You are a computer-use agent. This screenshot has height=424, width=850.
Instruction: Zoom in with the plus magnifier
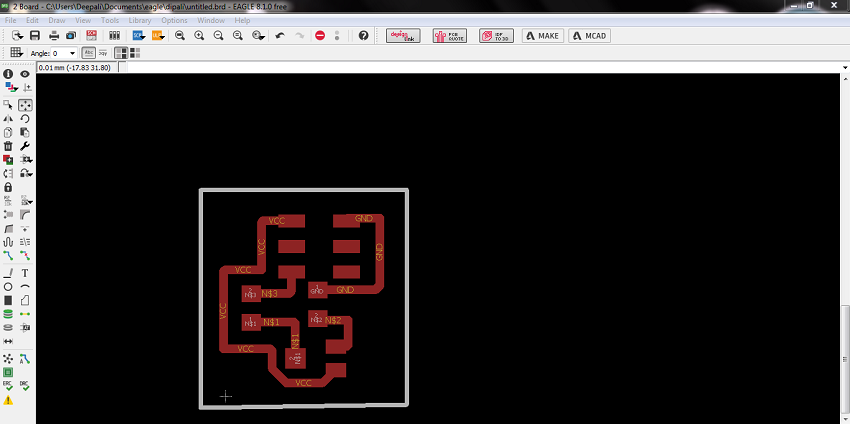tap(199, 36)
